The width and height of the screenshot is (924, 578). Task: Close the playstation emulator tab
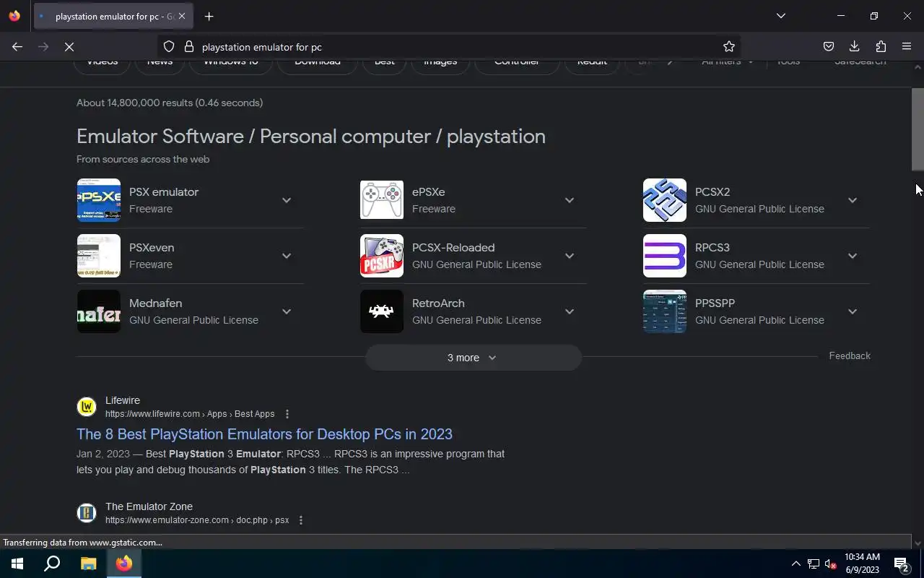pyautogui.click(x=182, y=16)
